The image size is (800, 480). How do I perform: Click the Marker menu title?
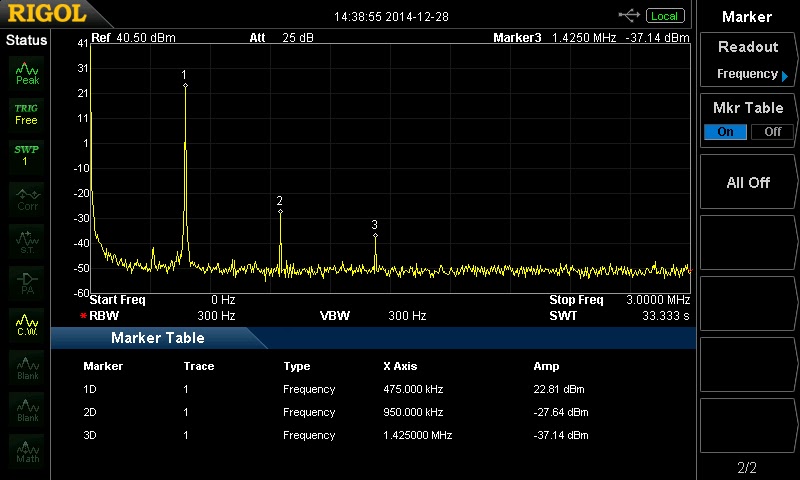click(x=747, y=16)
